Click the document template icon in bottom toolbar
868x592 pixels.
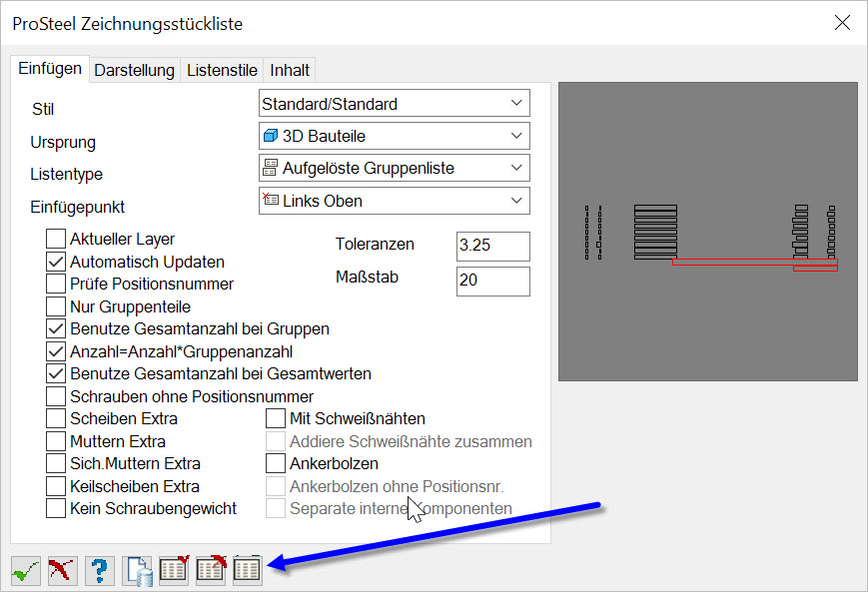pyautogui.click(x=137, y=570)
